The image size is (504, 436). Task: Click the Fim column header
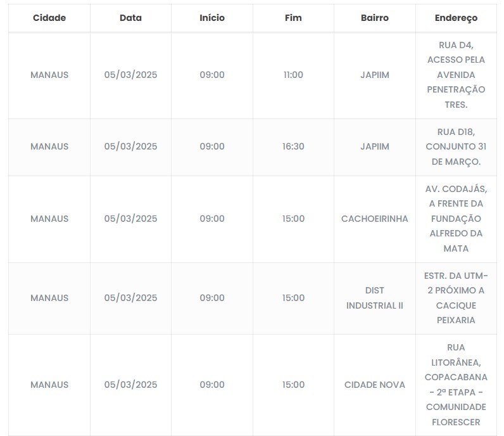(x=293, y=18)
